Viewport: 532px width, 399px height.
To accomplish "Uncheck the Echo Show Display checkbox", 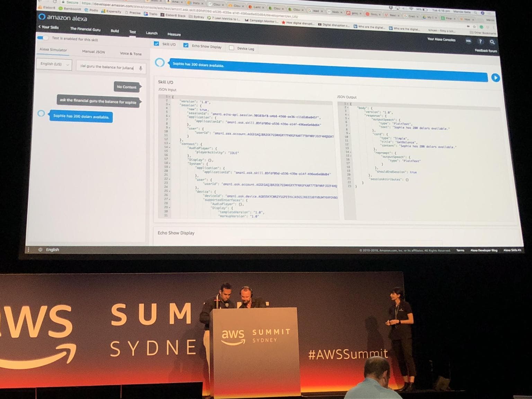I will tap(186, 45).
